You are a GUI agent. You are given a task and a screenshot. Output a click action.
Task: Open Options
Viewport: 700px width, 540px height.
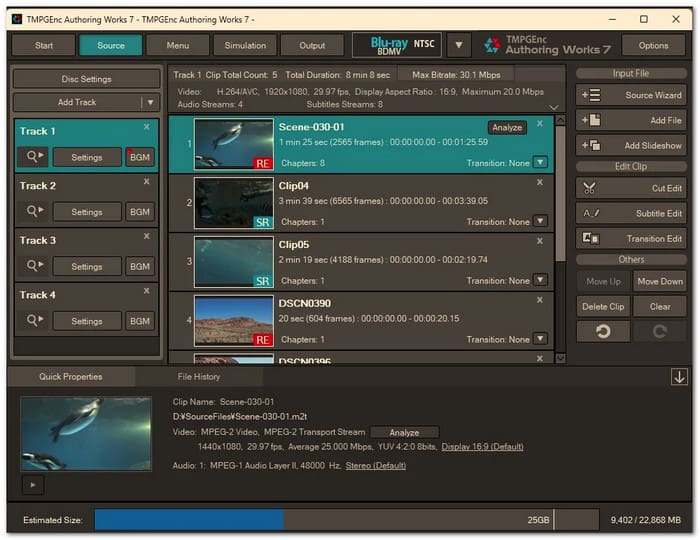653,46
